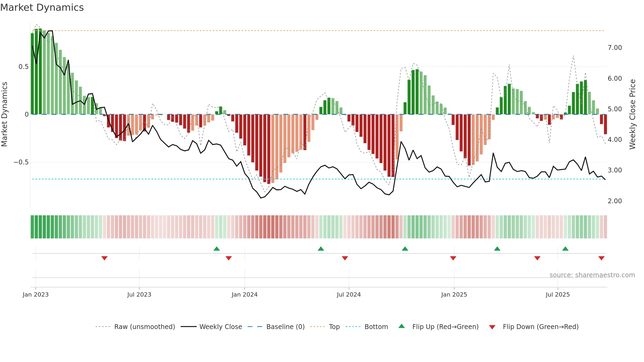Click the vertical Market Dynamics axis title
Viewport: 644px width, 362px height.
(x=4, y=114)
